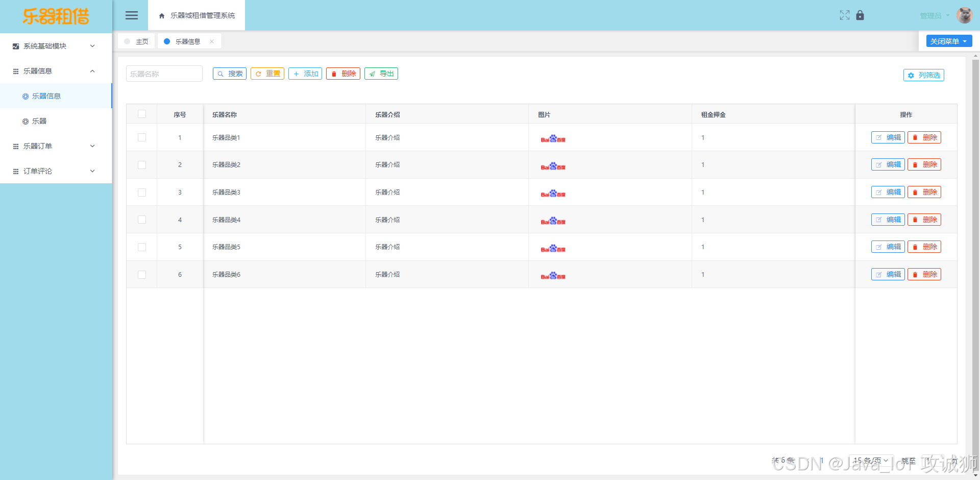Edit the 乐器品类1 row
980x480 pixels.
[888, 137]
